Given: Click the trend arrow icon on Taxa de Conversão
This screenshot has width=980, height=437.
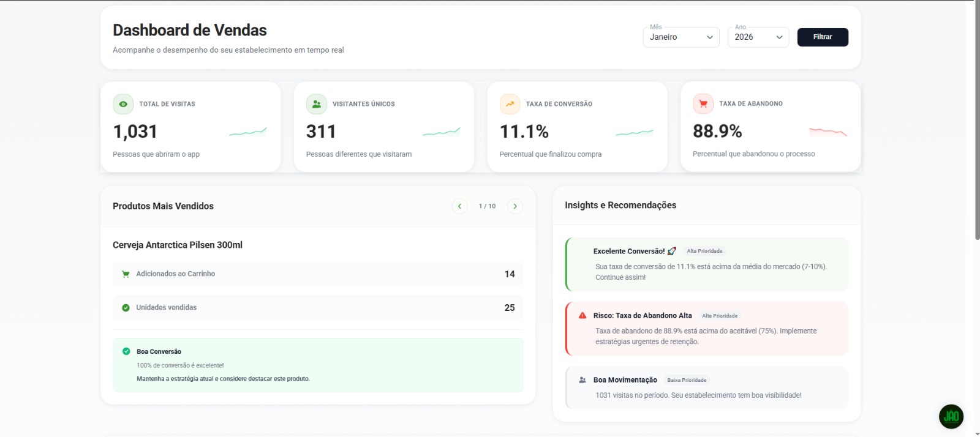Looking at the screenshot, I should coord(510,104).
